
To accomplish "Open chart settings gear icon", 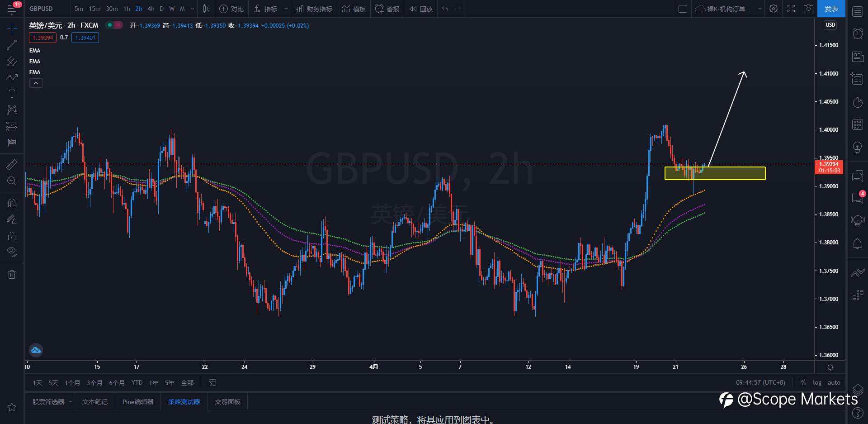I will (774, 9).
